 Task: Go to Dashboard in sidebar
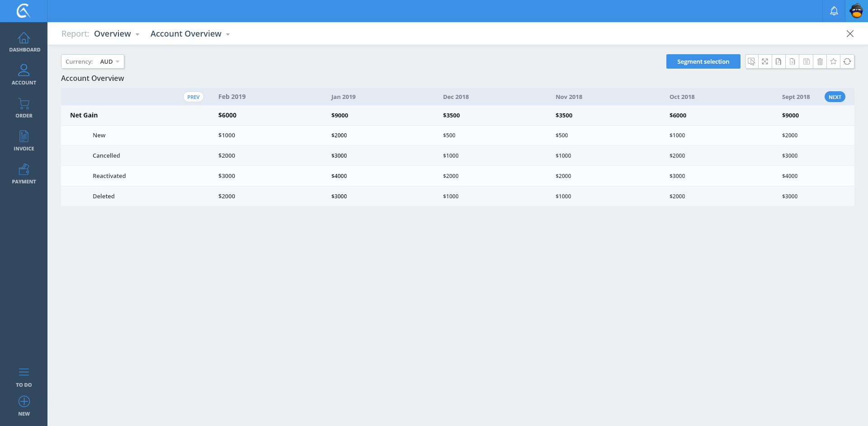(x=24, y=42)
